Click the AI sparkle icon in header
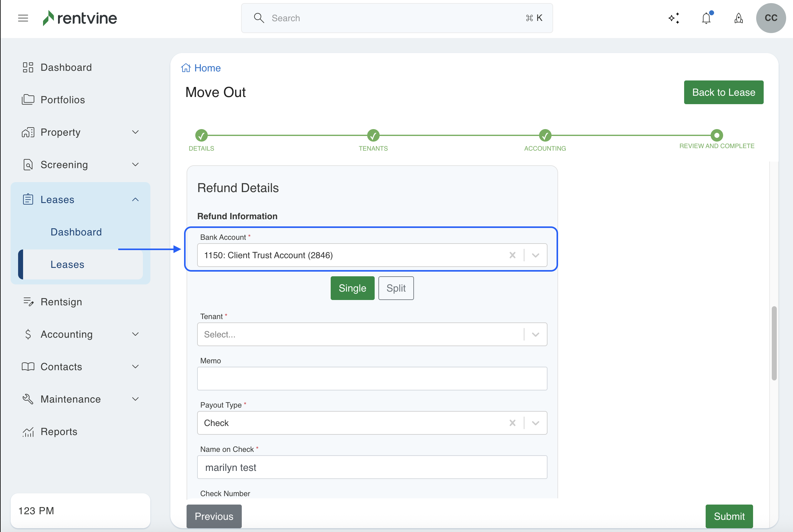Image resolution: width=793 pixels, height=532 pixels. 674,18
